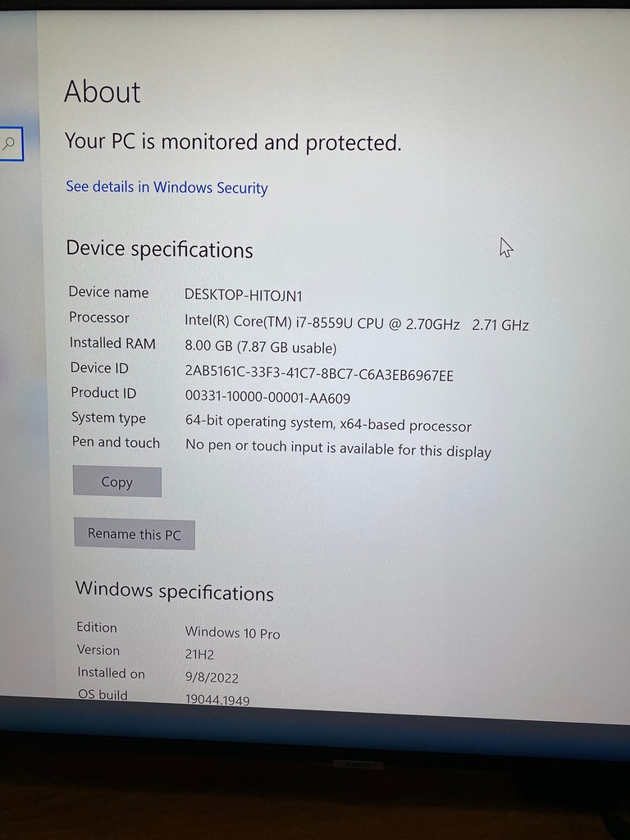Viewport: 630px width, 840px height.
Task: Click the Windows specifications section heading
Action: coord(175,591)
